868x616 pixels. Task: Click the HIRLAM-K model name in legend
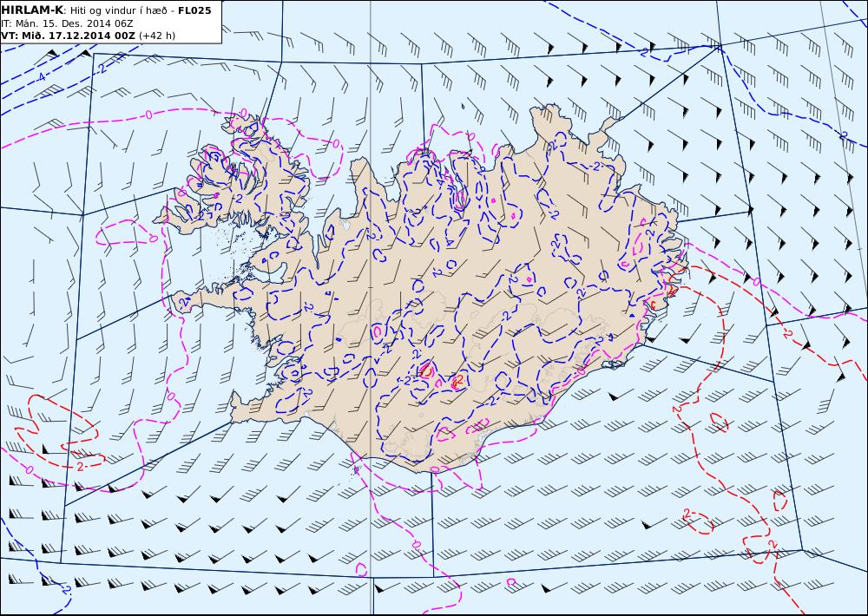(32, 10)
